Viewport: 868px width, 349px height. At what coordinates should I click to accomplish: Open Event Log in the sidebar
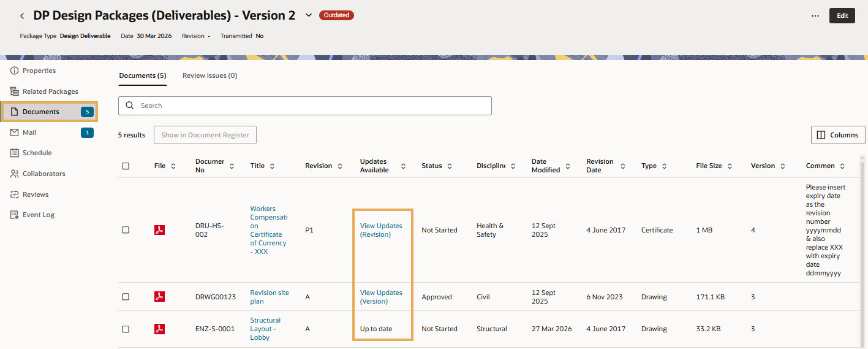point(38,215)
